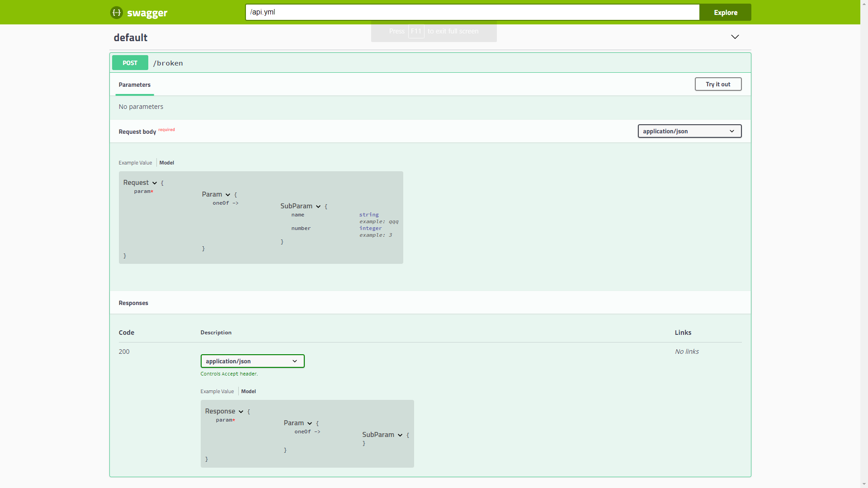Screen dimensions: 868x488
Task: Click the /api.yml URL input field
Action: tap(472, 12)
